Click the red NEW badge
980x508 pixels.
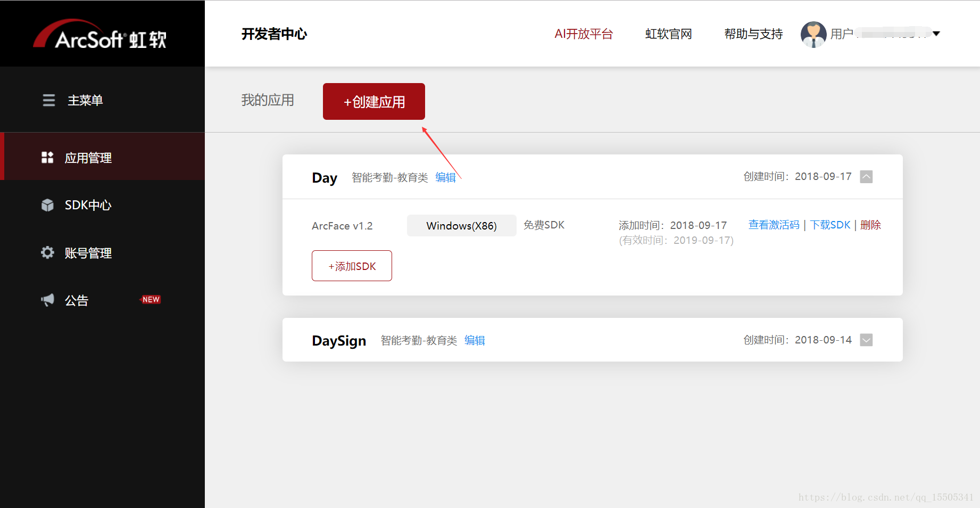pyautogui.click(x=150, y=300)
